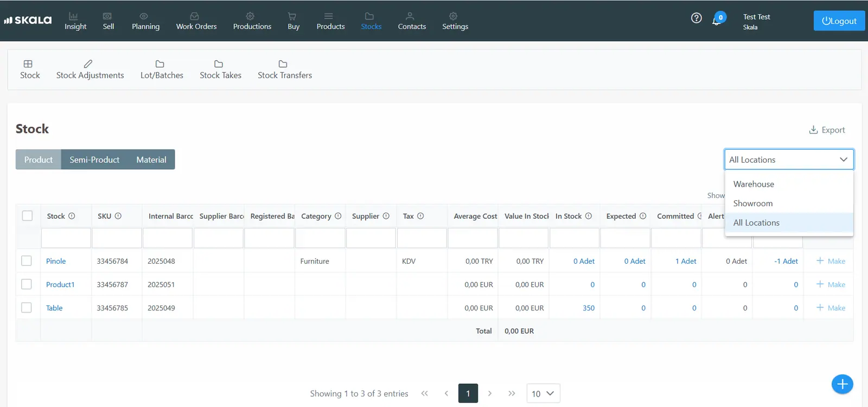This screenshot has height=407, width=868.
Task: Check the Table row checkbox
Action: tap(27, 308)
